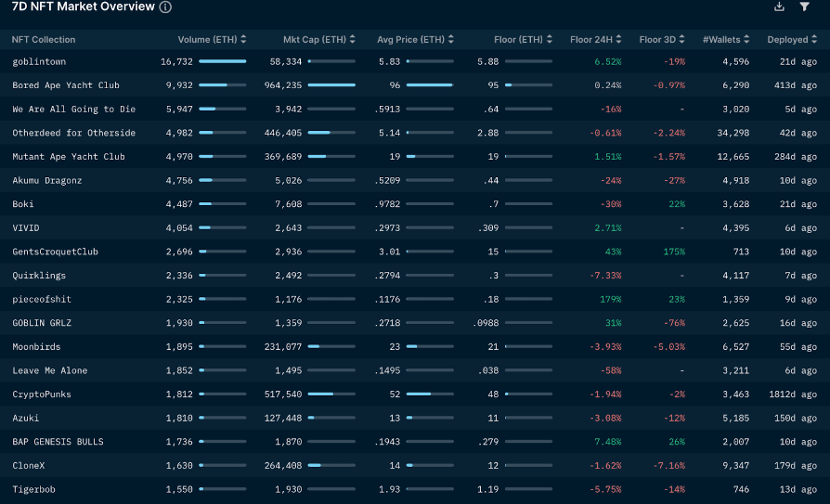Sort by Avg Price (ETH) column arrows
The width and height of the screenshot is (830, 504).
coord(451,39)
